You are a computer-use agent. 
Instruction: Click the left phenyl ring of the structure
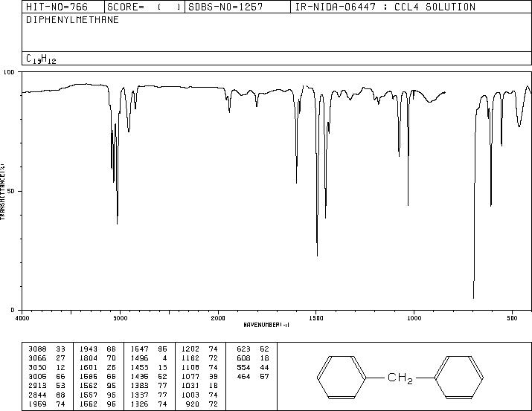(x=342, y=377)
